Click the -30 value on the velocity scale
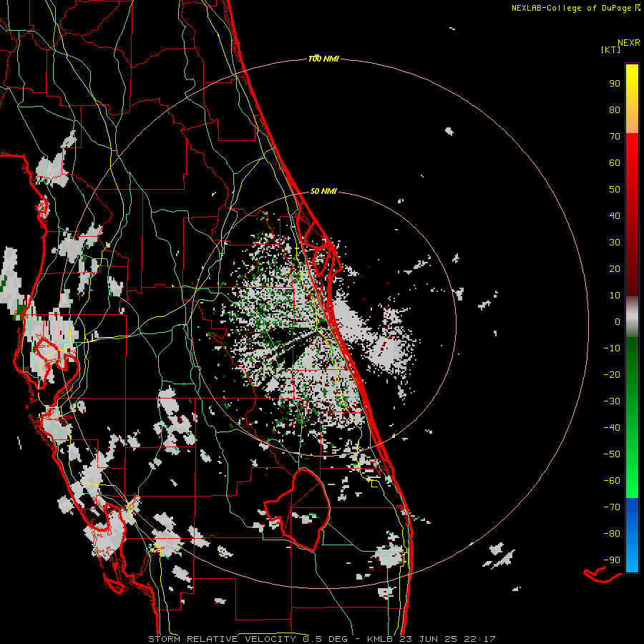644x644 pixels. [612, 401]
